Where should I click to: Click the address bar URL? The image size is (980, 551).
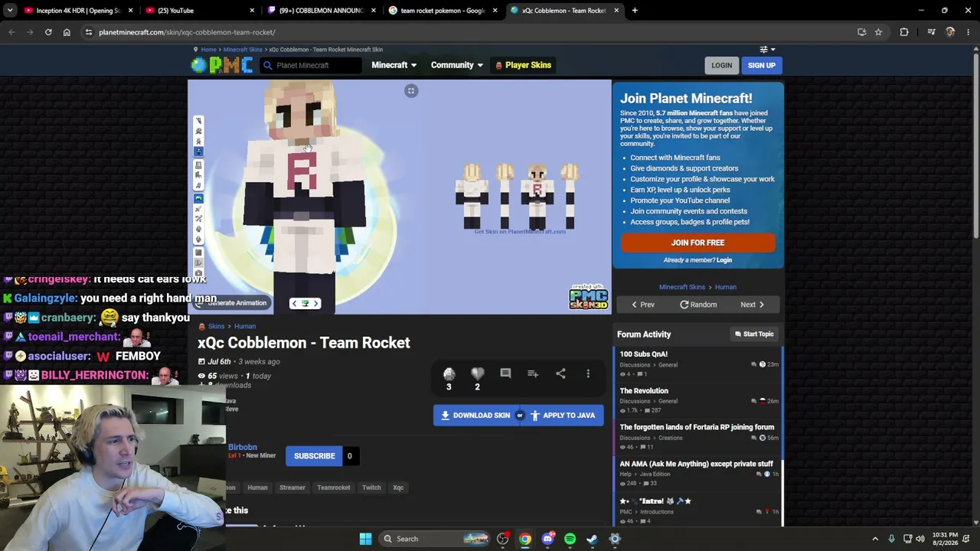(x=187, y=32)
